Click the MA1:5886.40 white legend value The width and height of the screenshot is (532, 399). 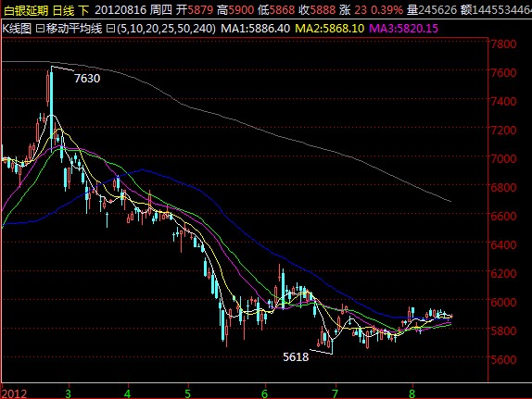click(x=256, y=29)
